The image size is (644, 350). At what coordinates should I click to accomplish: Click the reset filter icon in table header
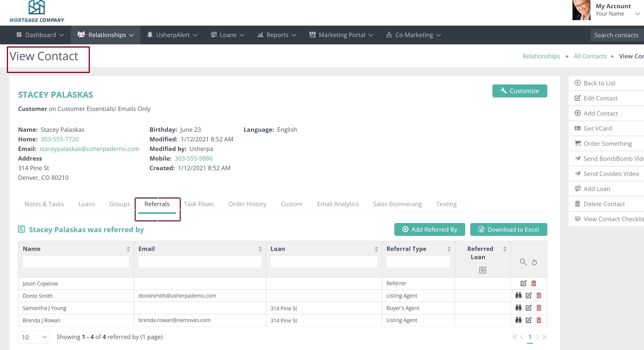[x=534, y=262]
